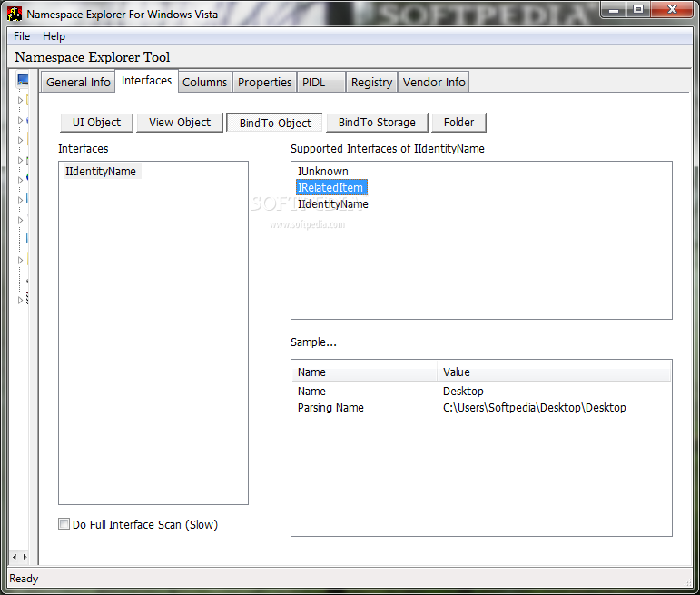Close the Namespace Explorer window
The height and width of the screenshot is (595, 700).
(x=672, y=9)
